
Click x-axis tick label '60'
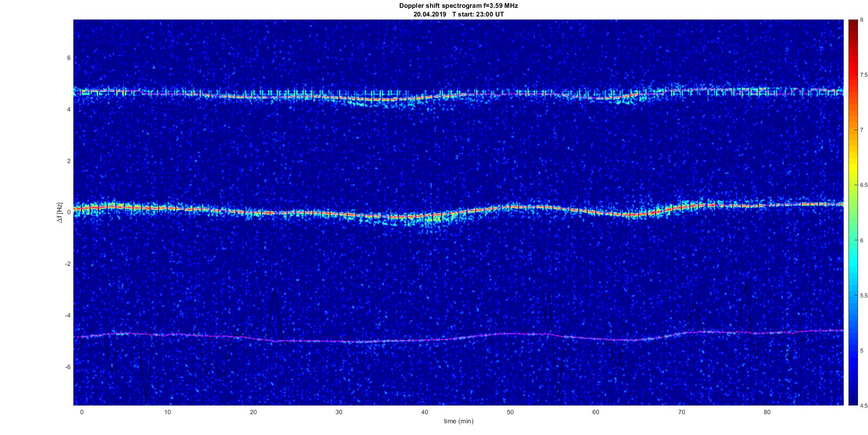pos(596,412)
